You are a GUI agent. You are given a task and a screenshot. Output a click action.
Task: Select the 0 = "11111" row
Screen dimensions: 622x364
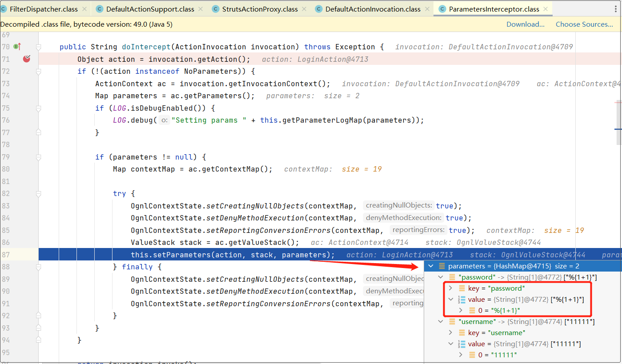pyautogui.click(x=523, y=355)
